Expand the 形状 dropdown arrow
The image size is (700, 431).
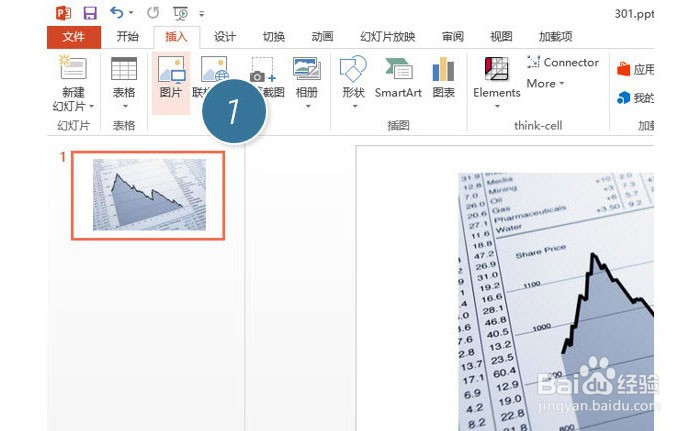[x=355, y=106]
